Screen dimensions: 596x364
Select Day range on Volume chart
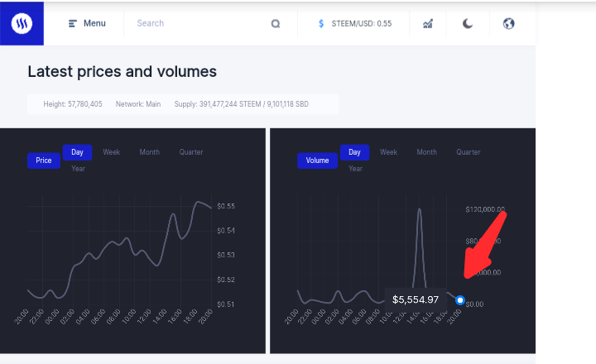354,152
